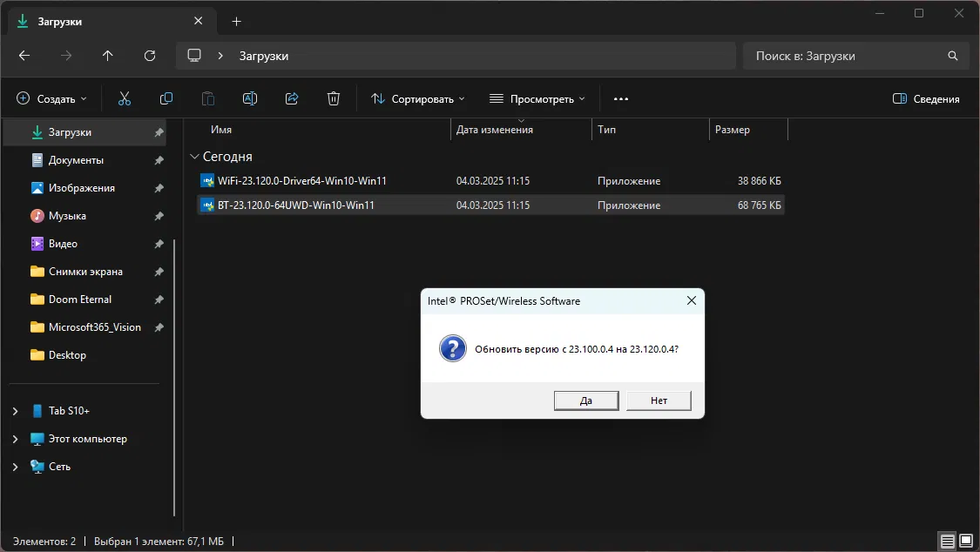Open the Просмотреть dropdown
The width and height of the screenshot is (980, 552).
[x=537, y=98]
